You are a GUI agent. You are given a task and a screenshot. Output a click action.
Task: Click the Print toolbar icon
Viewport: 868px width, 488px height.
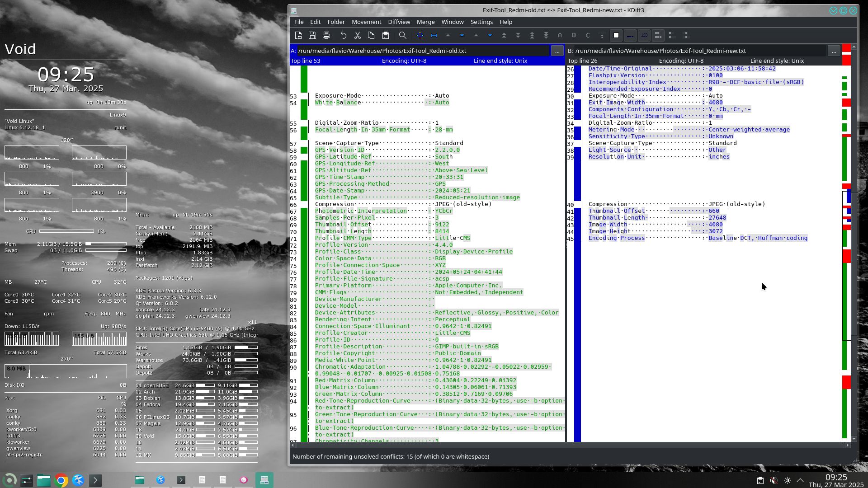pyautogui.click(x=326, y=35)
